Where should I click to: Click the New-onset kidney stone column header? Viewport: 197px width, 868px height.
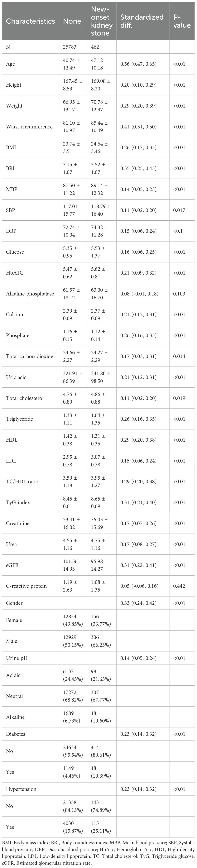[100, 21]
